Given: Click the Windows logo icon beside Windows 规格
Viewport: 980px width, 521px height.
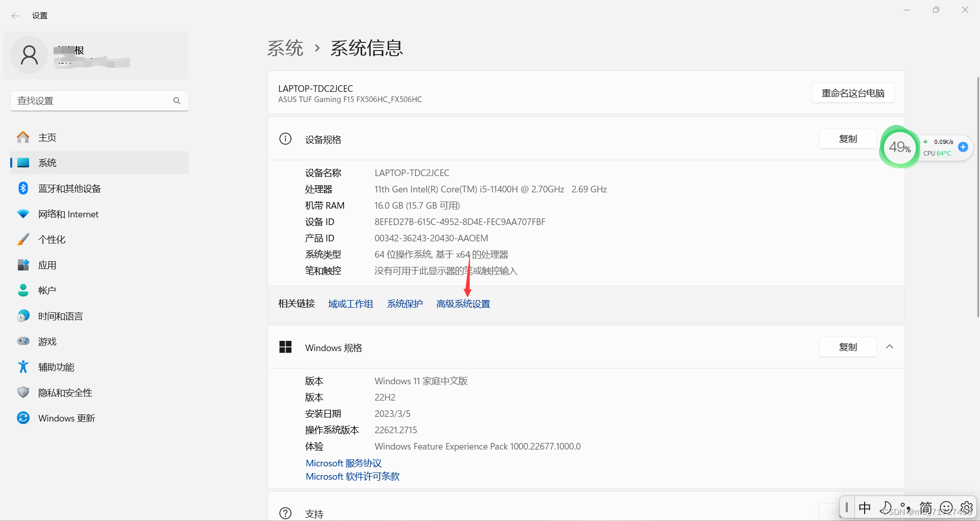Looking at the screenshot, I should coord(285,347).
